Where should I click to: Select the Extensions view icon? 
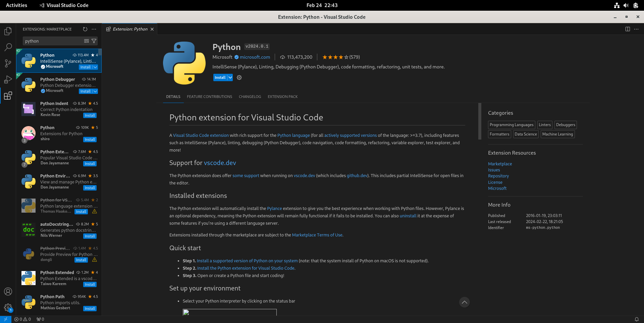(x=8, y=96)
